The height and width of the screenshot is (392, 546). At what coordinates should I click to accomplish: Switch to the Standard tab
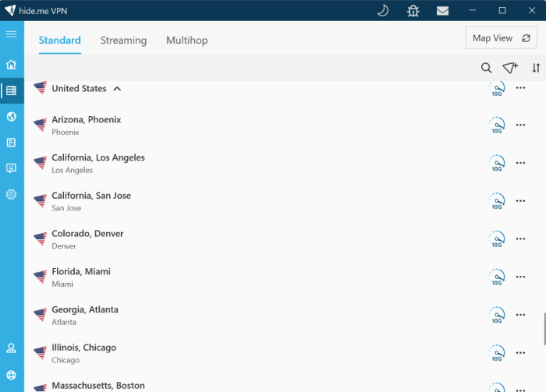(59, 41)
